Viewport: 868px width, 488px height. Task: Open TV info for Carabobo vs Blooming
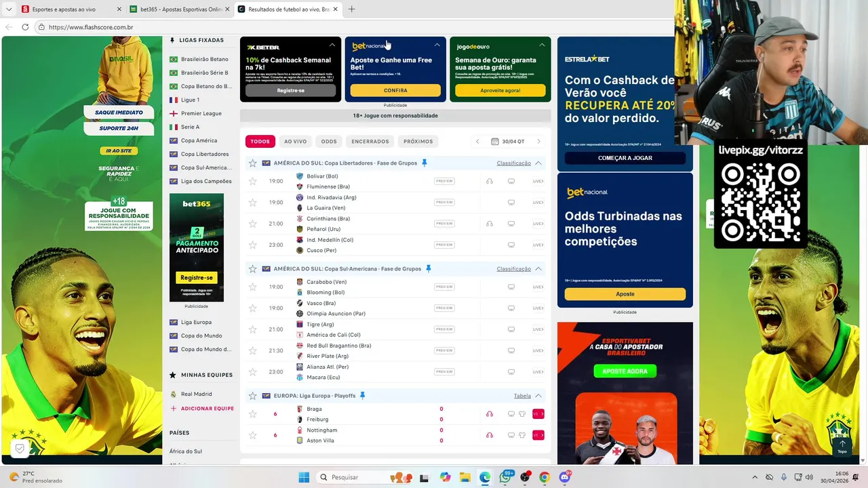(511, 287)
